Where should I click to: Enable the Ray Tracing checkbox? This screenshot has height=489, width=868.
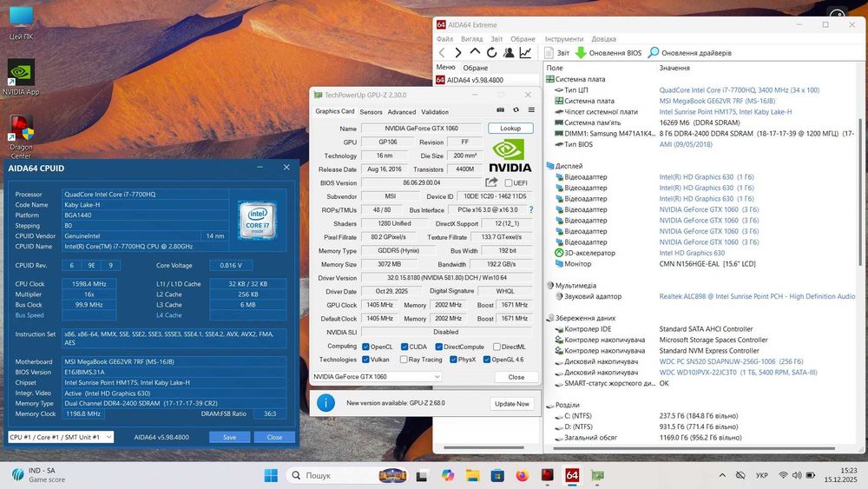pos(402,360)
